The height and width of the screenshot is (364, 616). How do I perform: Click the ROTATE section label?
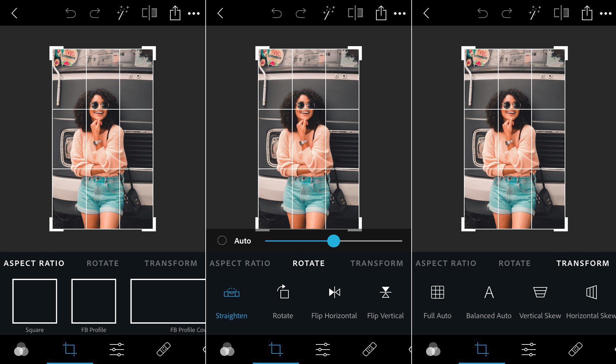pyautogui.click(x=308, y=263)
